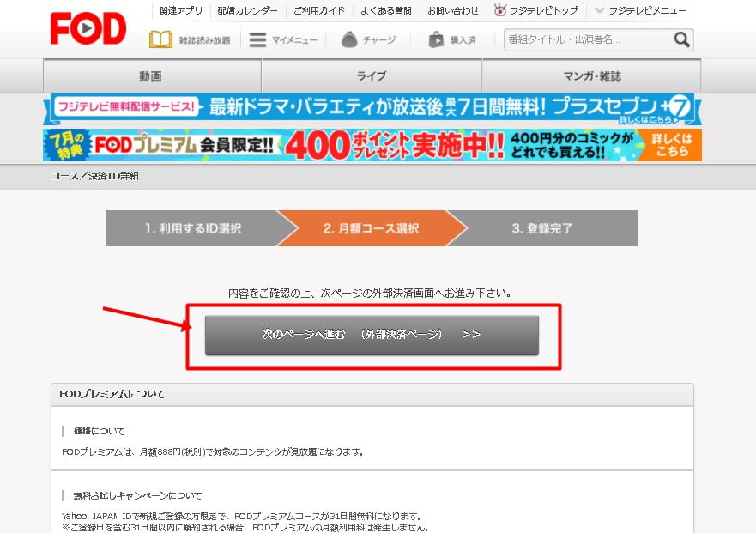This screenshot has height=533, width=756.
Task: Open 配信カレンダー link
Action: pos(247,10)
